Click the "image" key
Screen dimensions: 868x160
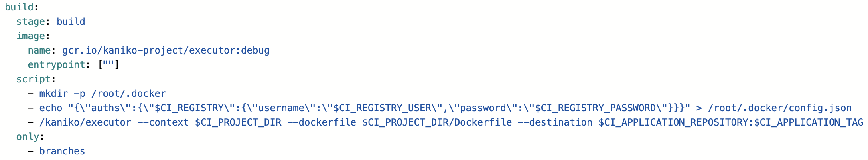(x=31, y=36)
